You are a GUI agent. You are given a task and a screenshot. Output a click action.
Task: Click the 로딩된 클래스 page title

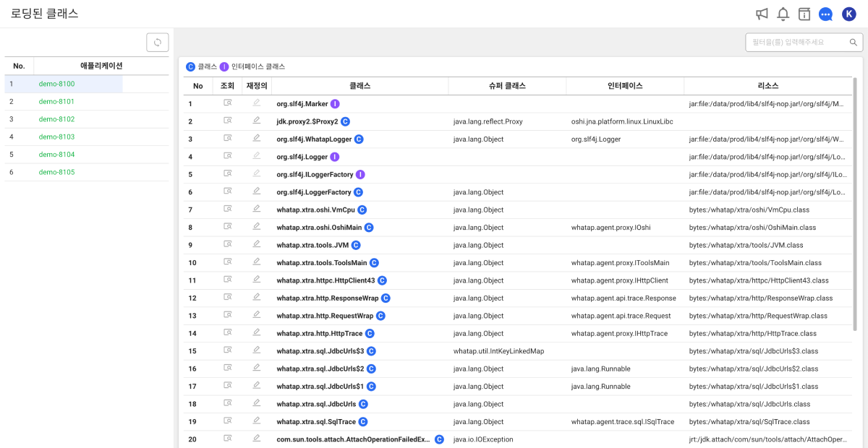pyautogui.click(x=45, y=14)
